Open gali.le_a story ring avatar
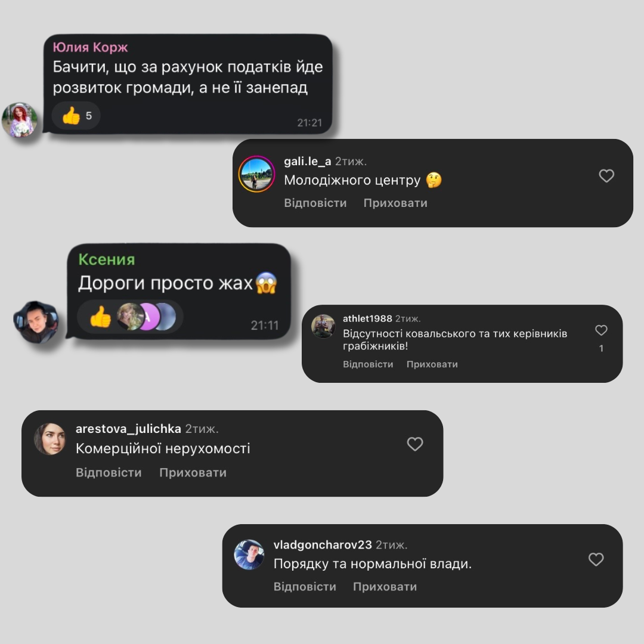 [x=256, y=174]
